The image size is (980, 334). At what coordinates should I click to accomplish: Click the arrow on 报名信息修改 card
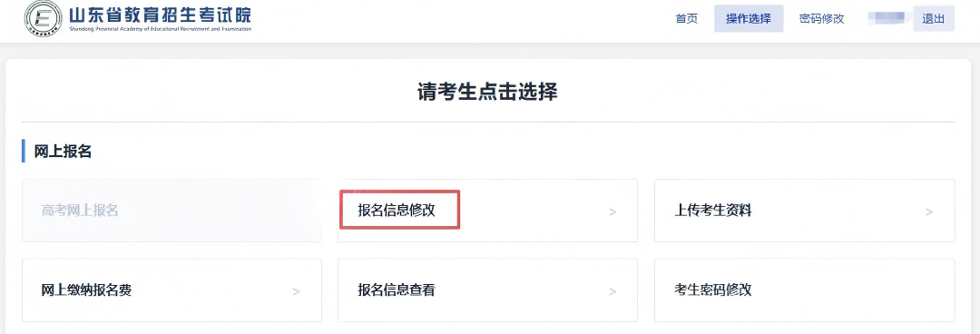[612, 212]
